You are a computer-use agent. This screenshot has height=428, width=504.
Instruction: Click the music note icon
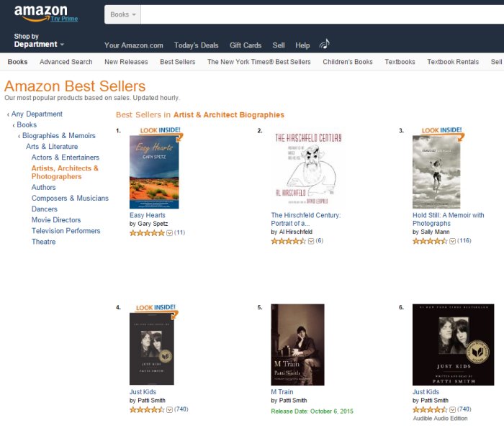pos(324,44)
